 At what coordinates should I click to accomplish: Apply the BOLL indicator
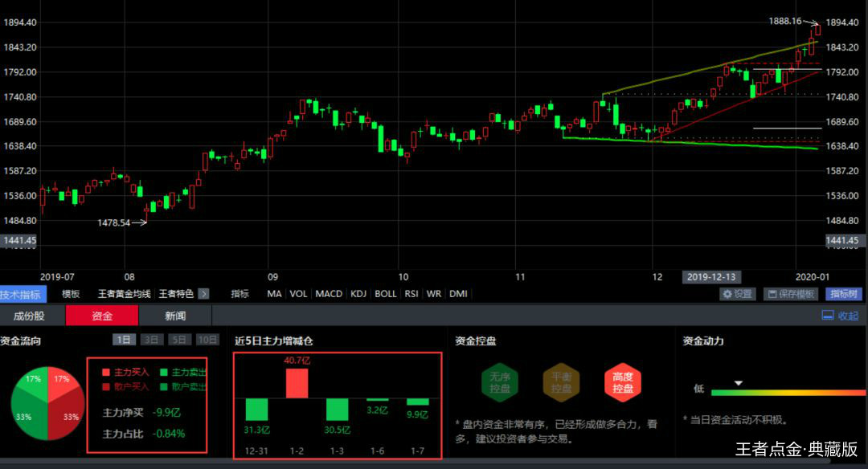[x=385, y=294]
